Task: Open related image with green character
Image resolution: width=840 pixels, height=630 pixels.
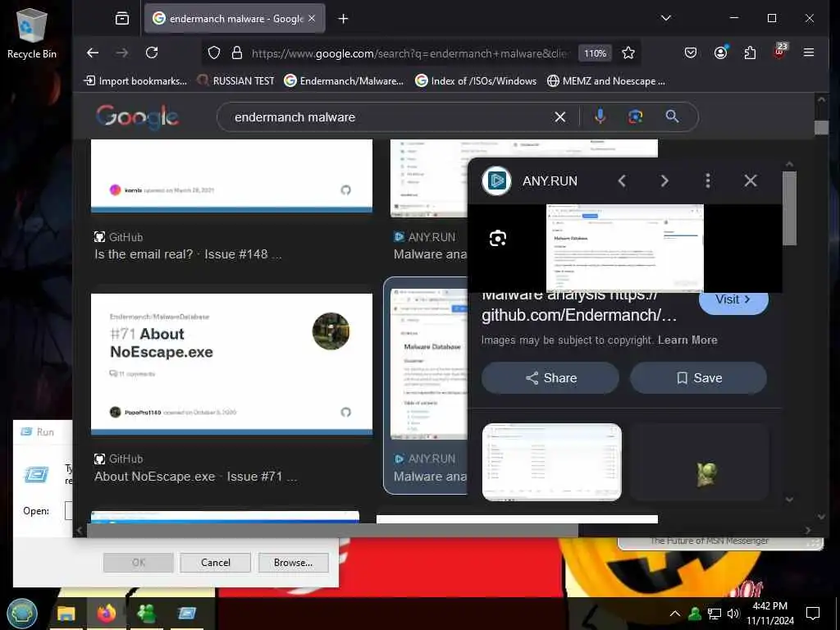Action: pyautogui.click(x=699, y=462)
